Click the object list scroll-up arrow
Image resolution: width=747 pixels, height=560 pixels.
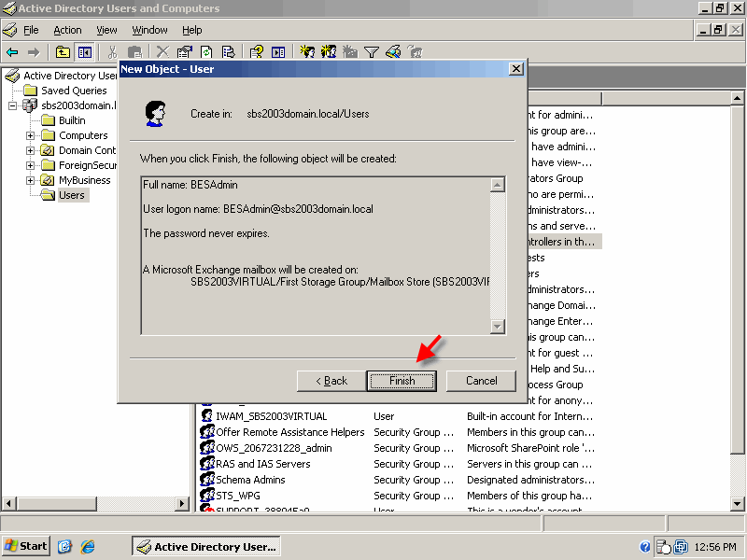[x=737, y=99]
